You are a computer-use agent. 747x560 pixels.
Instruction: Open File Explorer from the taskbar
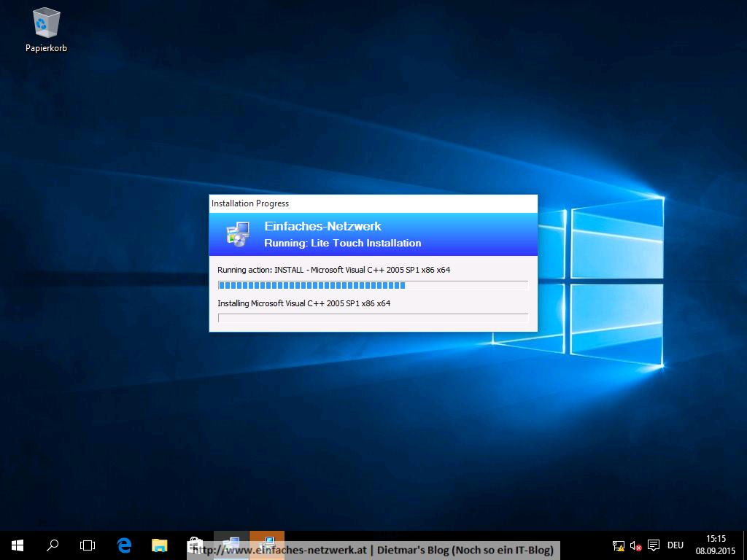coord(160,545)
